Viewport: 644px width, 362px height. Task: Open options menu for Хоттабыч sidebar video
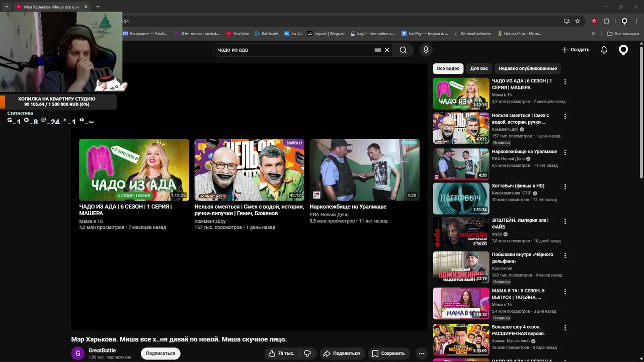click(x=565, y=187)
